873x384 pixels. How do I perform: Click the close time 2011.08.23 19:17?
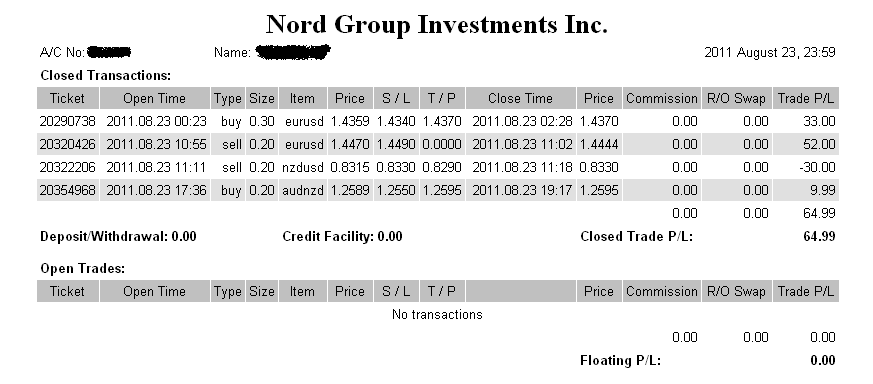522,190
